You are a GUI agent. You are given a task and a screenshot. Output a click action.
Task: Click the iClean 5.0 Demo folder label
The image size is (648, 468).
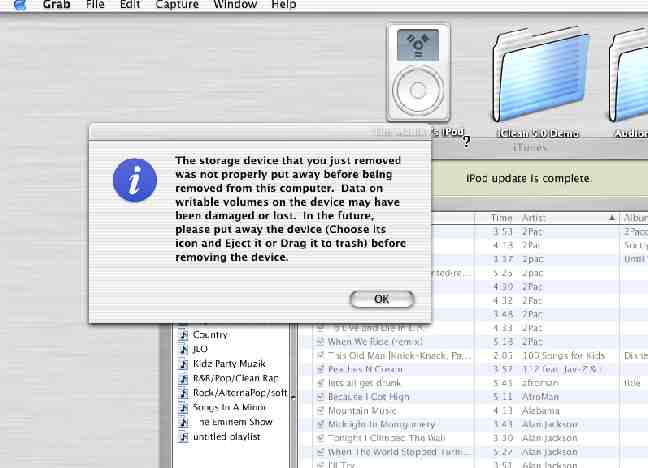537,133
